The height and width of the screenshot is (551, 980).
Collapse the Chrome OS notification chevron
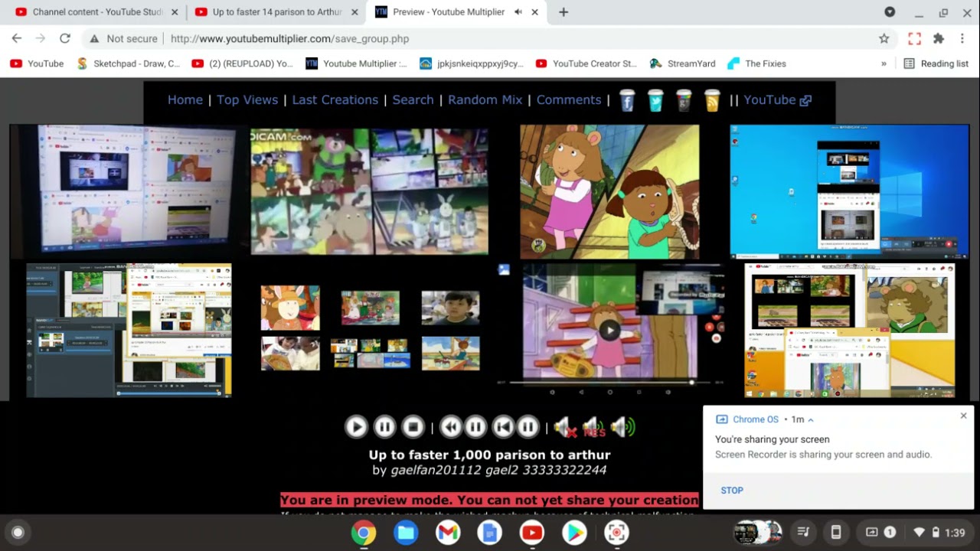tap(811, 419)
